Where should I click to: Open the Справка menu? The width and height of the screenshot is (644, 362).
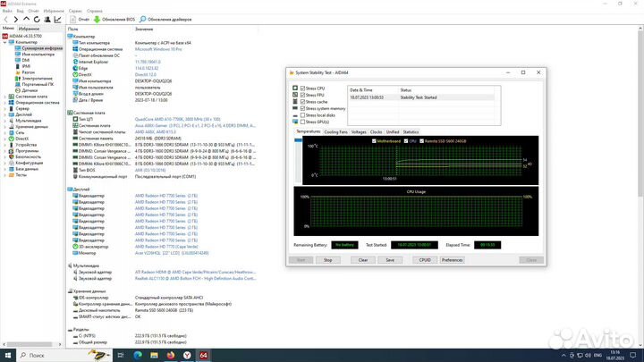[95, 11]
